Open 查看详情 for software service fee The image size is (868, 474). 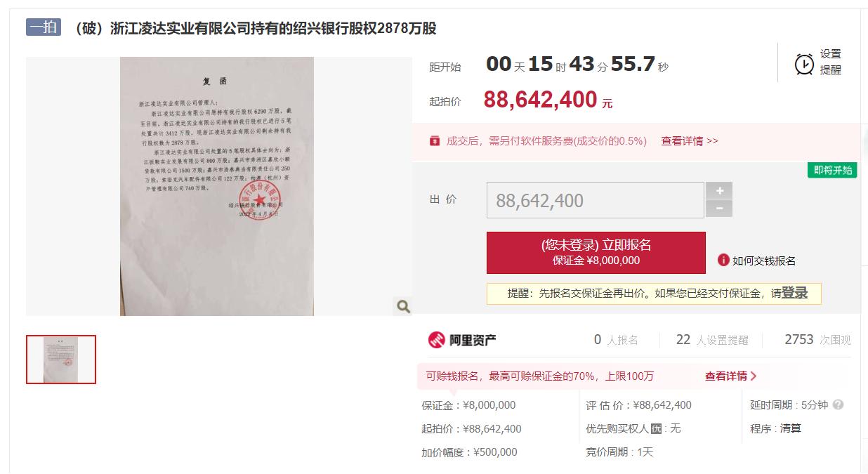[x=690, y=141]
